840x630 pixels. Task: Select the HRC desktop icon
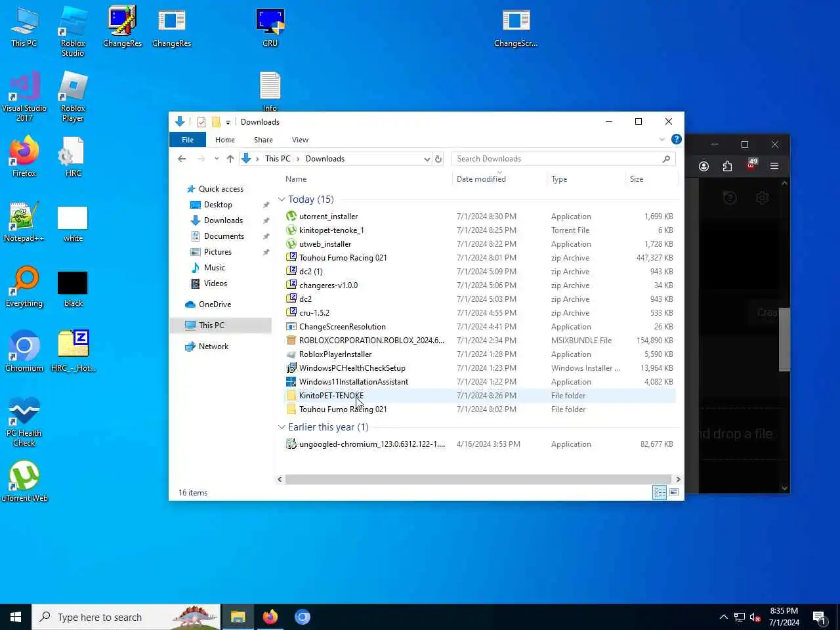pyautogui.click(x=73, y=157)
